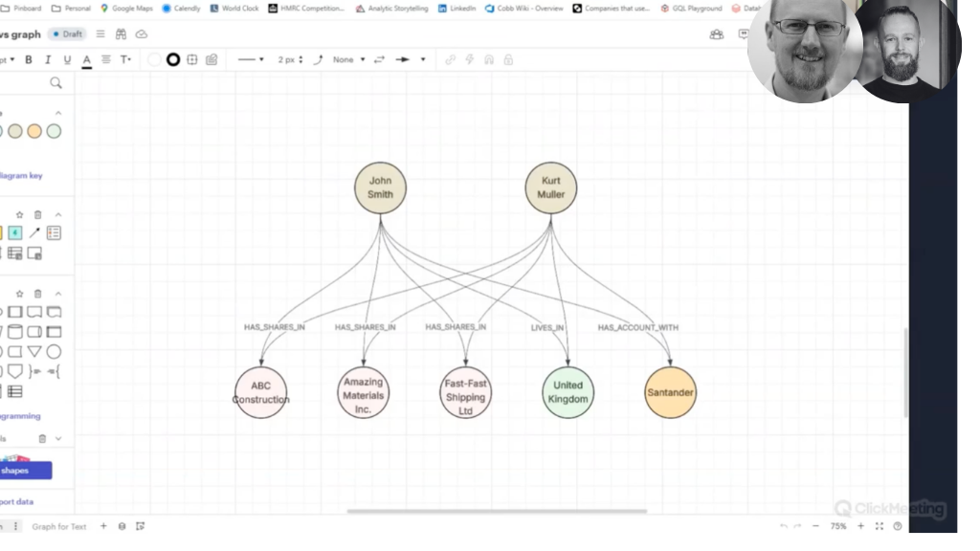Open the collaborators people icon
This screenshot has width=980, height=551.
716,34
